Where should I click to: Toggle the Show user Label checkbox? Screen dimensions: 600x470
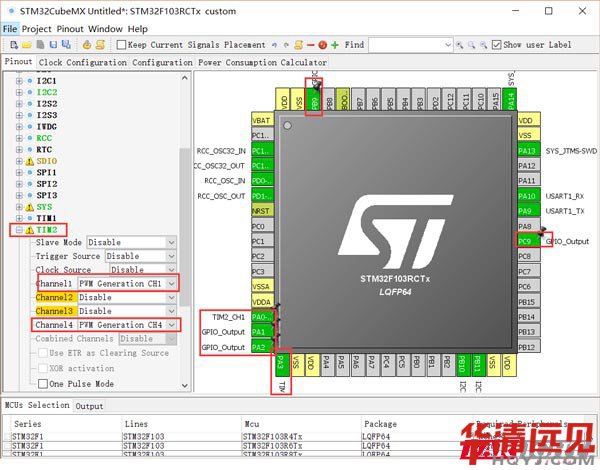click(x=496, y=45)
